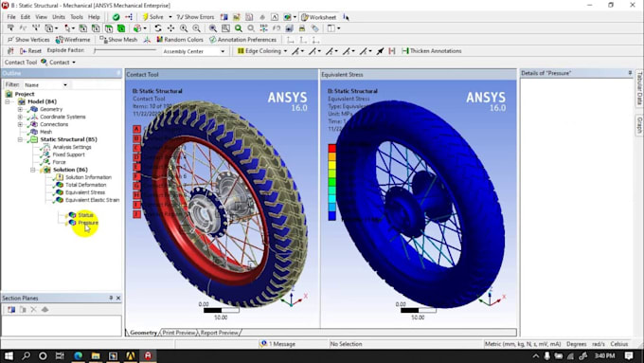Viewport: 644px width, 363px height.
Task: Activate the Pan view tool
Action: [x=170, y=28]
